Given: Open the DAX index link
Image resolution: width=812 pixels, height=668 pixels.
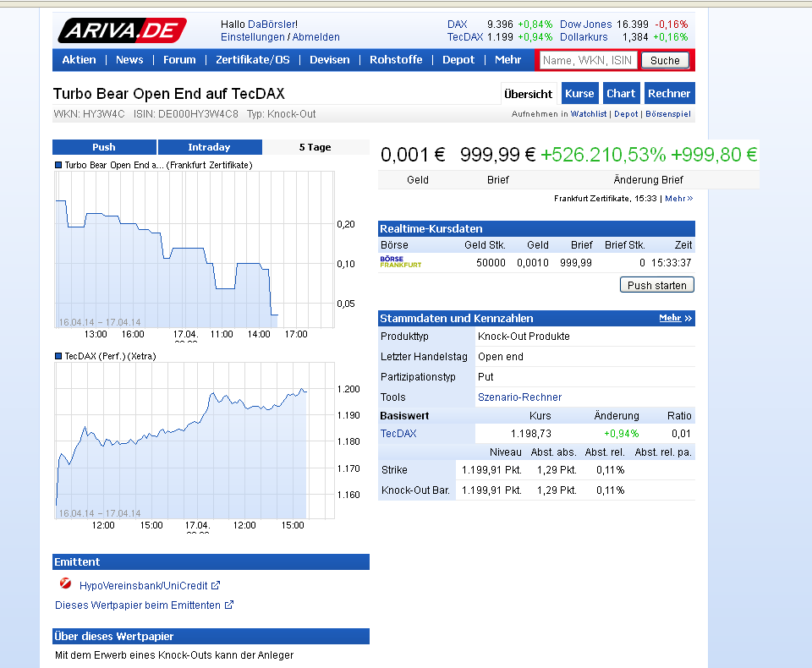Looking at the screenshot, I should pyautogui.click(x=458, y=25).
